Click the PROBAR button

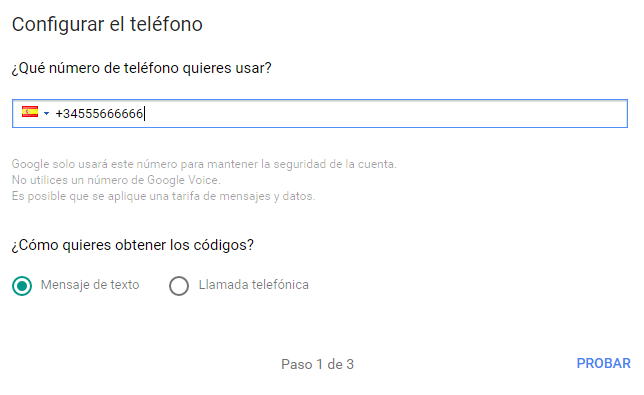603,363
